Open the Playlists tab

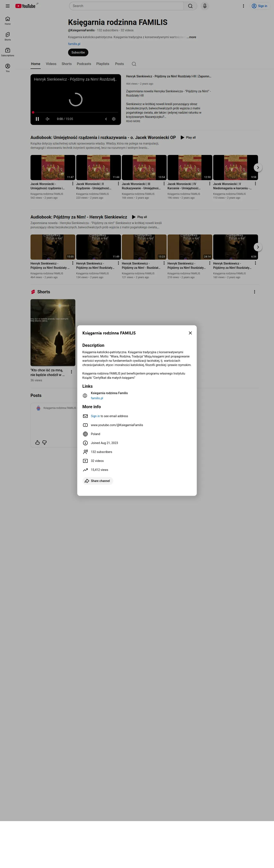tap(103, 64)
